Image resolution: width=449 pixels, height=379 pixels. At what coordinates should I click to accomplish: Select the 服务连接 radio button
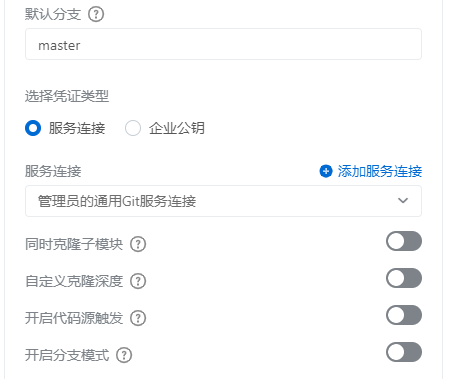33,128
